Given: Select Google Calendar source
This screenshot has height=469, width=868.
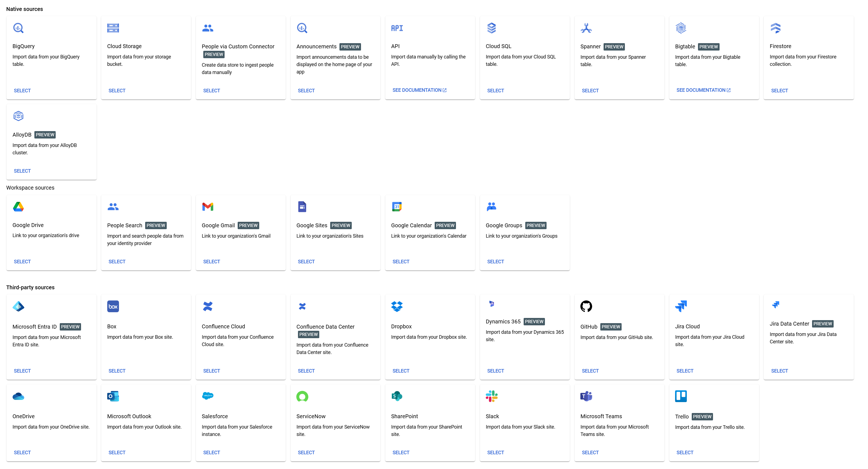Looking at the screenshot, I should (x=401, y=261).
